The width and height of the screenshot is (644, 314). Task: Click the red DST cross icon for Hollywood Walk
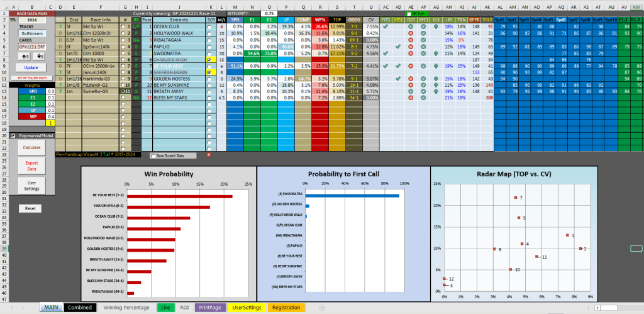411,33
